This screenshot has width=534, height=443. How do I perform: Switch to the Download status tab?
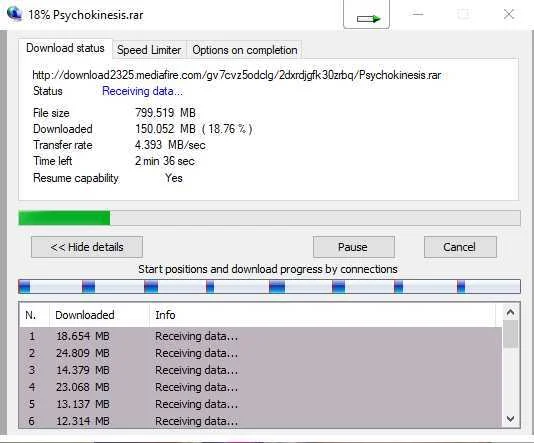[x=65, y=48]
